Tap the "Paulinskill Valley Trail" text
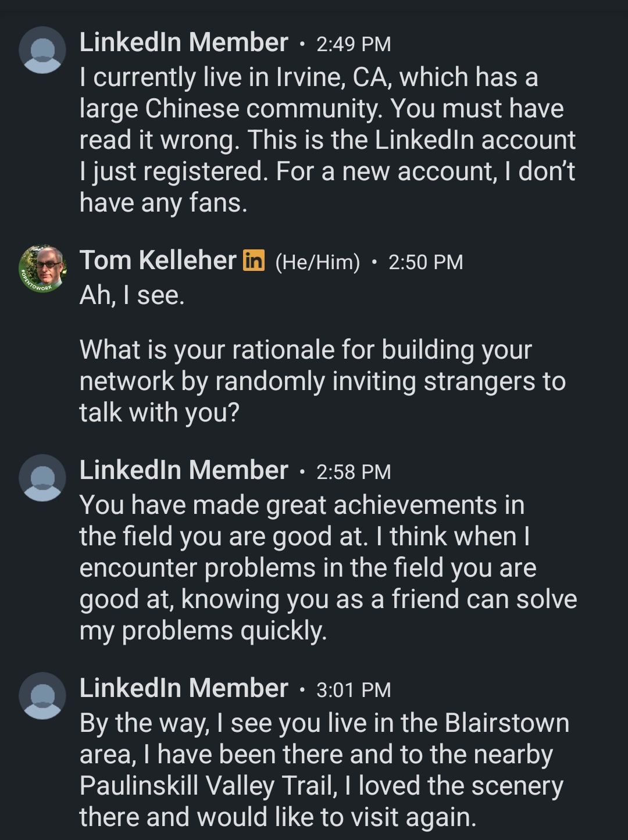This screenshot has height=840, width=628. click(208, 786)
